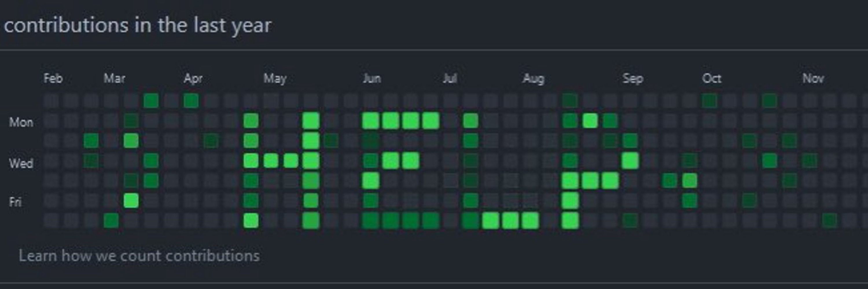
Task: Select the green Sunday cell under Oct label
Action: tap(710, 101)
